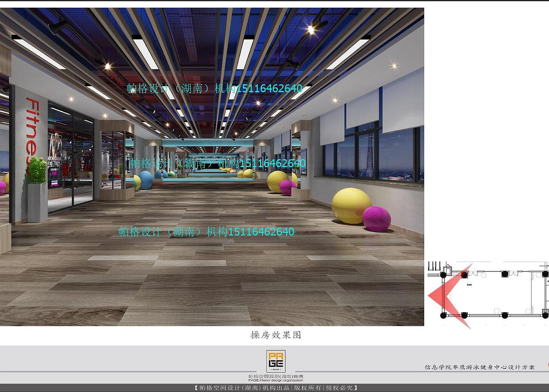This screenshot has width=549, height=392.
Task: Click the text 信息学院华鹰游泳健身中心设计方案
Action: 480,367
